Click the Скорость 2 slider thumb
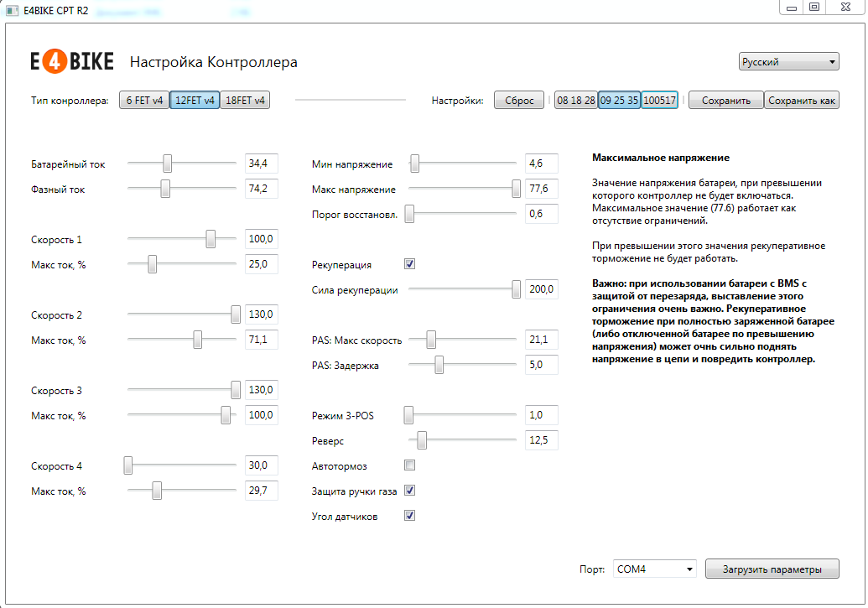Viewport: 868px width, 608px height. [236, 314]
